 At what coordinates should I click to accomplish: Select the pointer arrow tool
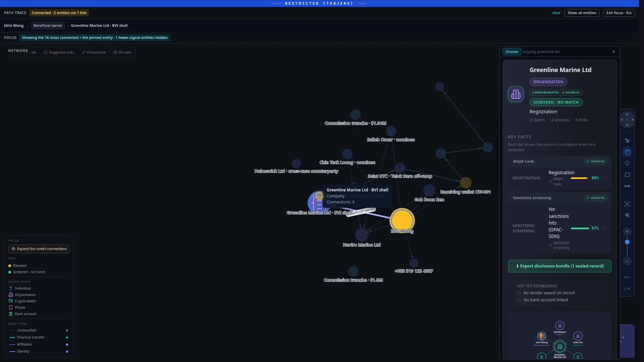click(627, 141)
